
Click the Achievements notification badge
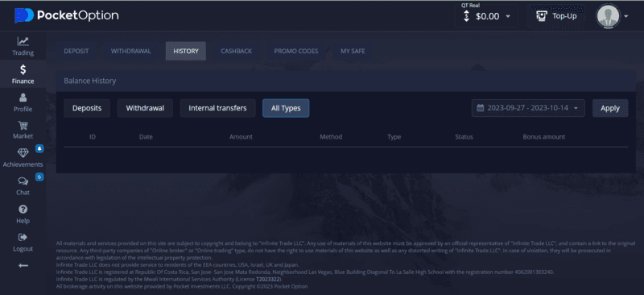39,149
